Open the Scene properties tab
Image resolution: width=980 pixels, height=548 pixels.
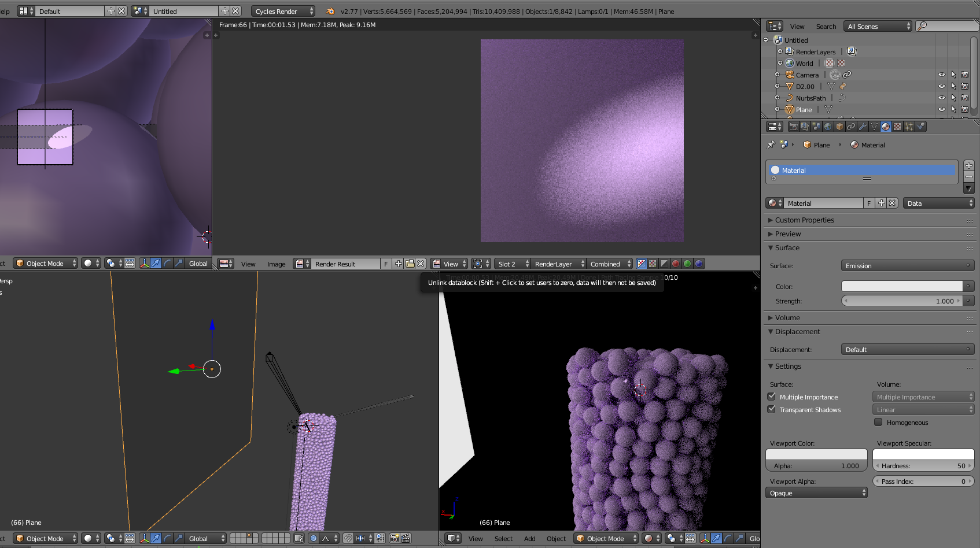tap(816, 127)
